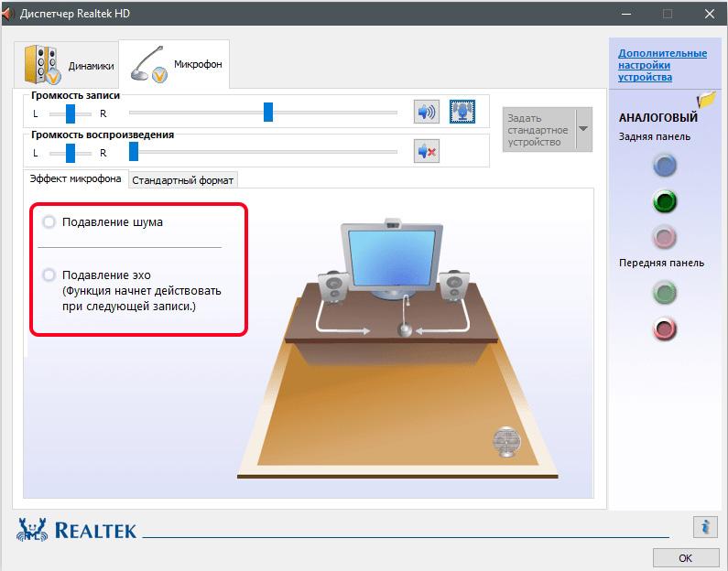
Task: Select blue rear panel jack
Action: (665, 166)
